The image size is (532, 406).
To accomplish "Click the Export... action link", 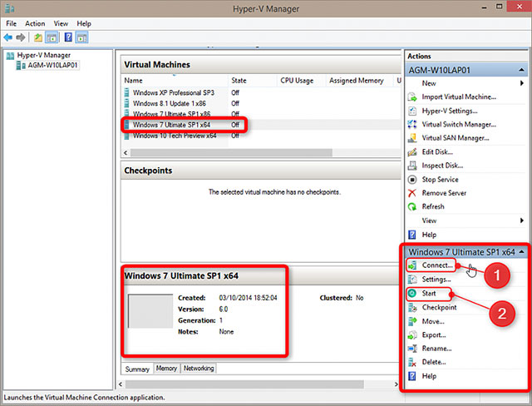I will pos(434,335).
